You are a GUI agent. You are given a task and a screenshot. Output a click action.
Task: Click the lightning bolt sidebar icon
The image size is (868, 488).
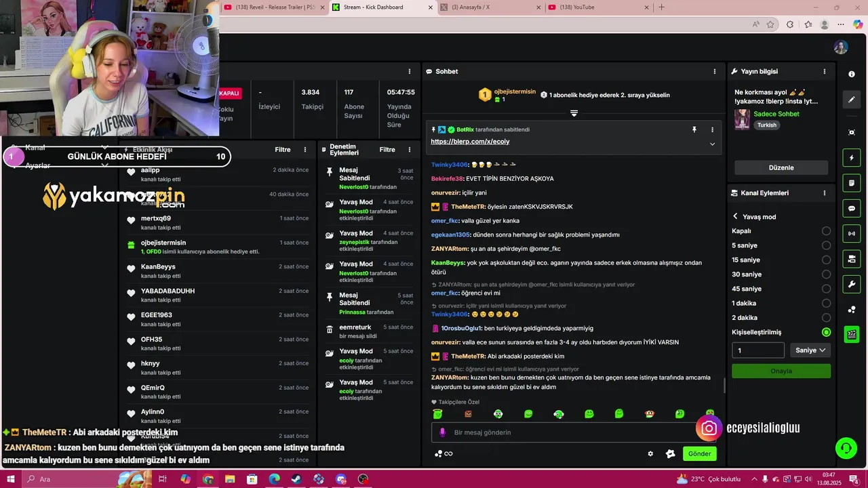[852, 158]
